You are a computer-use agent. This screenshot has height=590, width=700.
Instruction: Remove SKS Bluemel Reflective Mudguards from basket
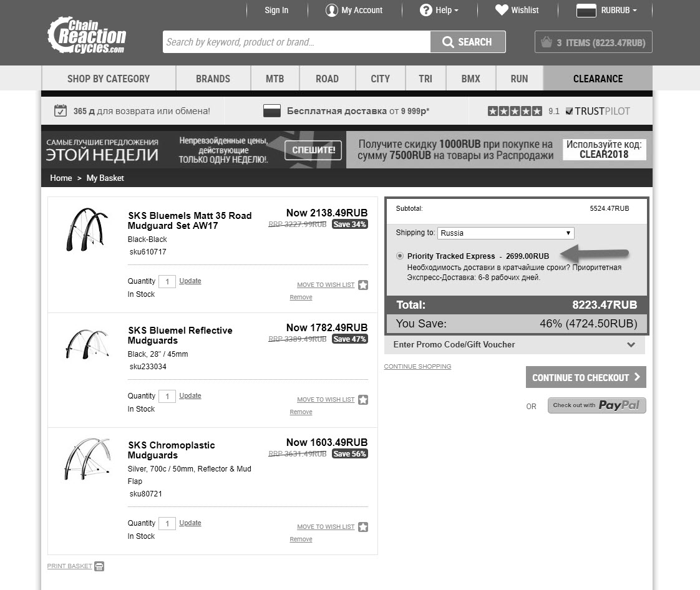(x=301, y=412)
